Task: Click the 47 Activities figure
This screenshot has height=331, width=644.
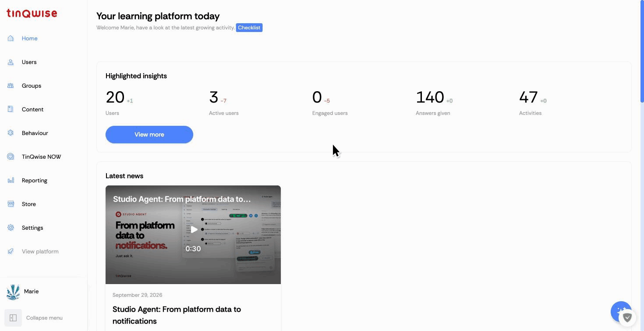Action: tap(528, 97)
